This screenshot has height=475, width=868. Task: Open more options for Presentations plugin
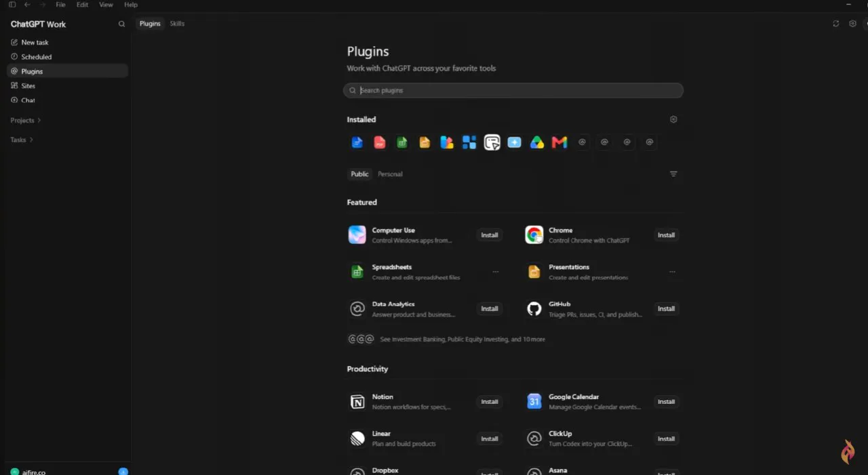(672, 272)
